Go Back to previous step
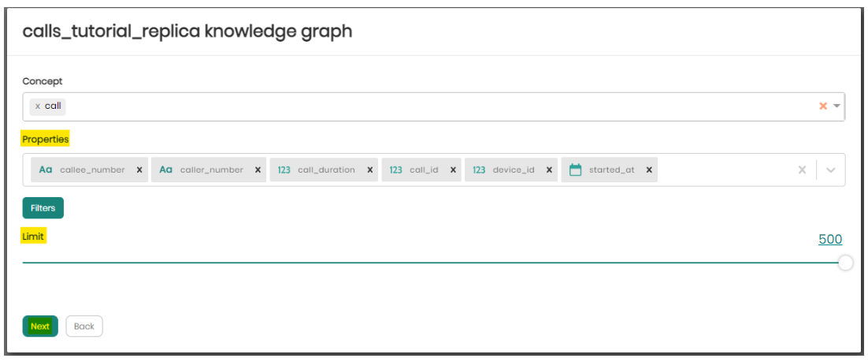 click(x=84, y=327)
